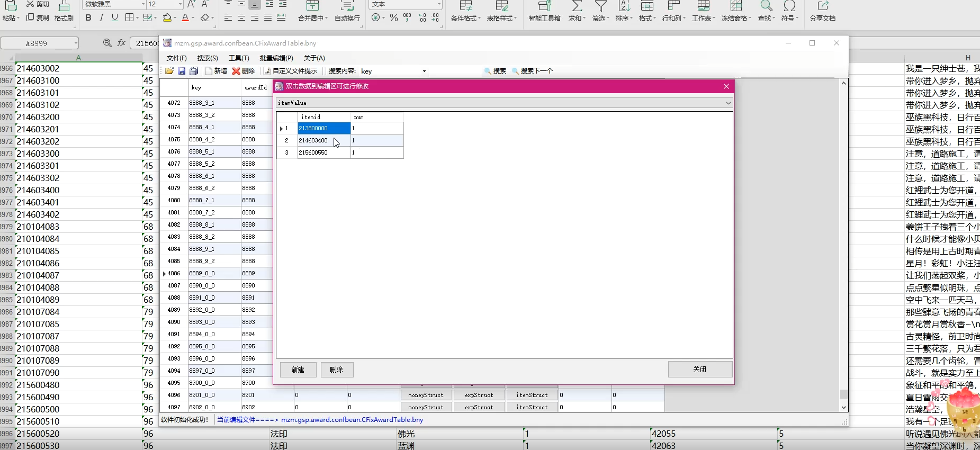
Task: Open the itemValue combo box in dialog
Action: (x=504, y=103)
